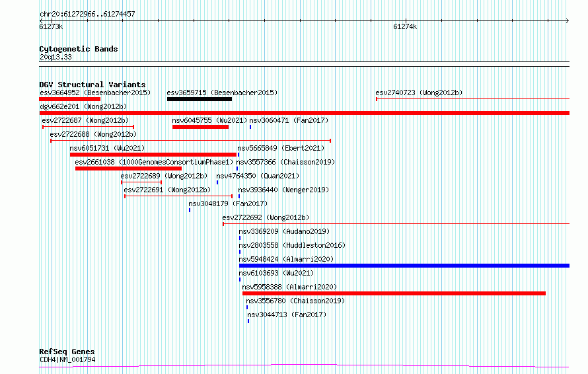Open esv2722688 (Wong2012b) variant label
588x374 pixels.
pos(93,134)
